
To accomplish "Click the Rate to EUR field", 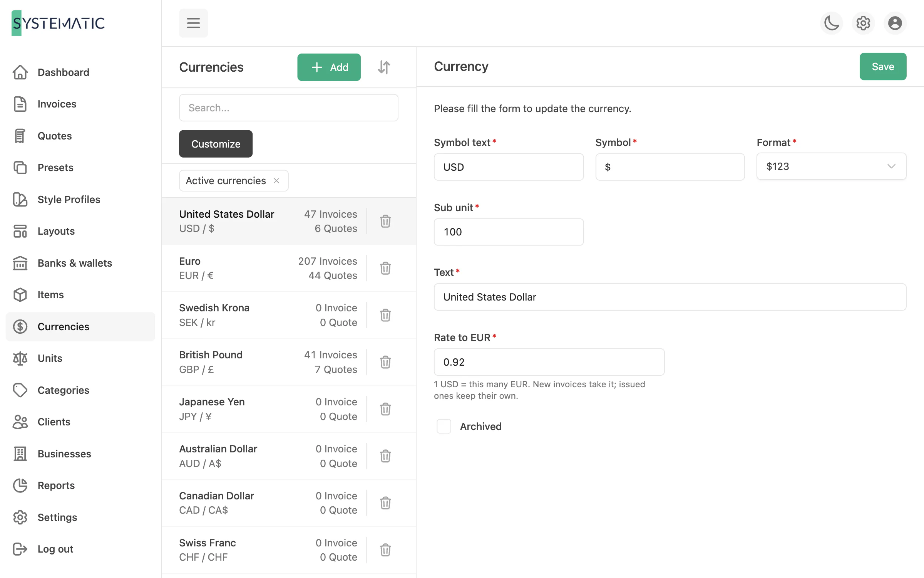I will (x=549, y=362).
